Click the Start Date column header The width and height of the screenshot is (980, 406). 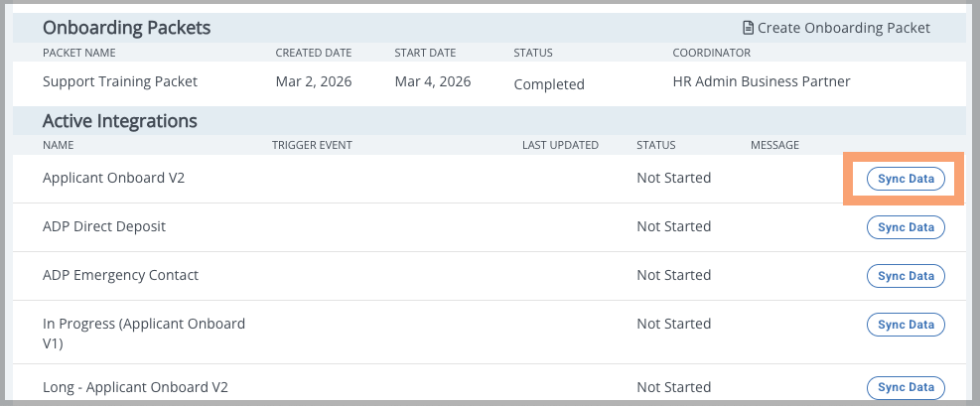(x=425, y=53)
